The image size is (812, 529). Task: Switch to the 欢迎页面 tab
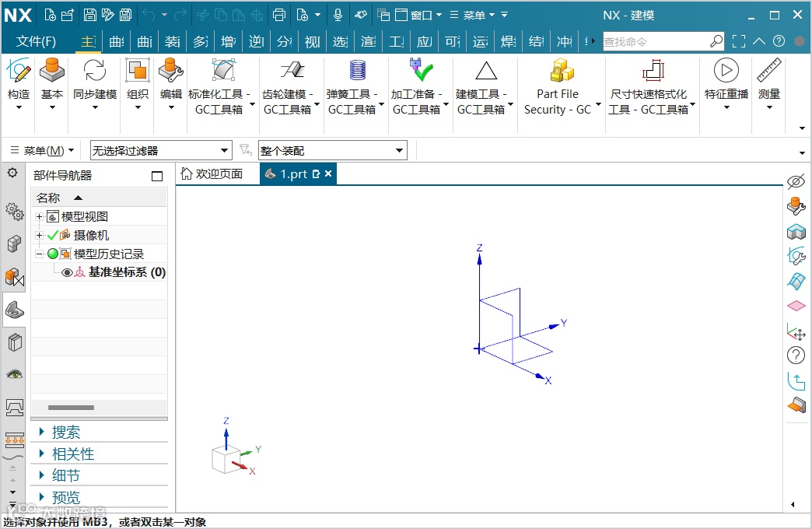212,173
